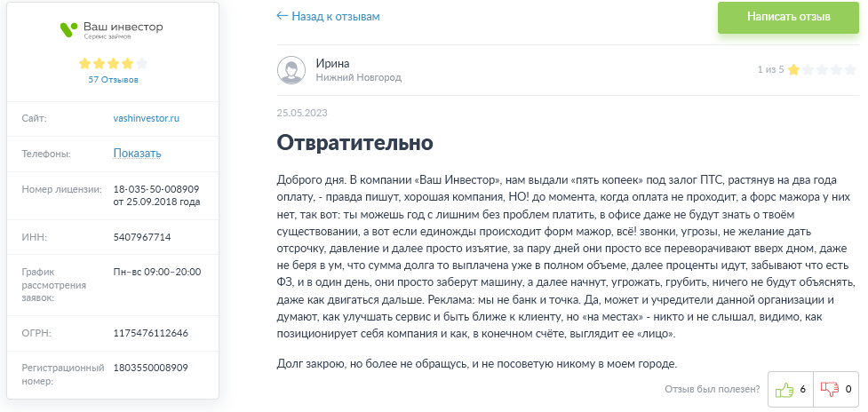Reveal phone numbers with Показать link
The width and height of the screenshot is (868, 412).
coord(137,154)
